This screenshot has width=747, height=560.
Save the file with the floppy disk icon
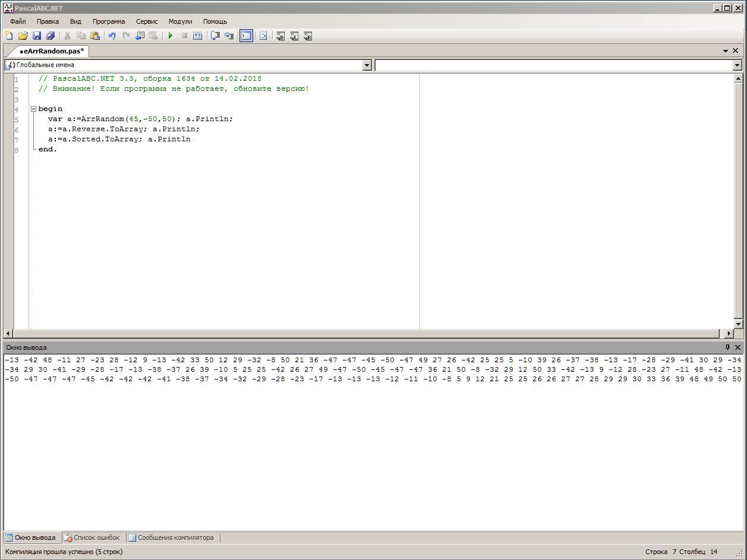37,36
